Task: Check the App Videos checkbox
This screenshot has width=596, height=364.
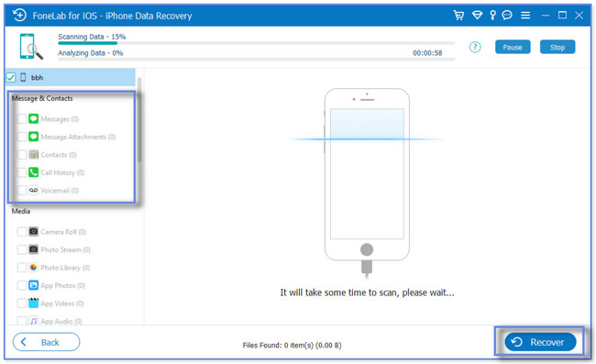Action: (22, 303)
